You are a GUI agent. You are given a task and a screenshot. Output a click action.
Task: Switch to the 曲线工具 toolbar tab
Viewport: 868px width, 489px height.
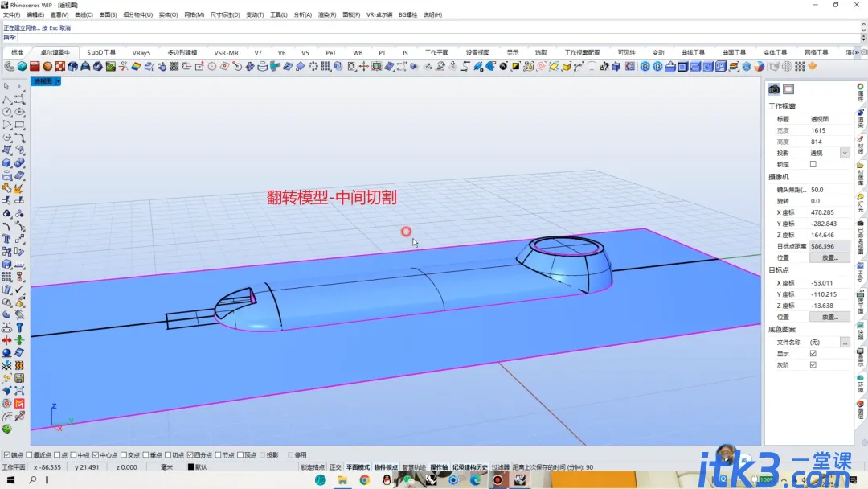693,52
